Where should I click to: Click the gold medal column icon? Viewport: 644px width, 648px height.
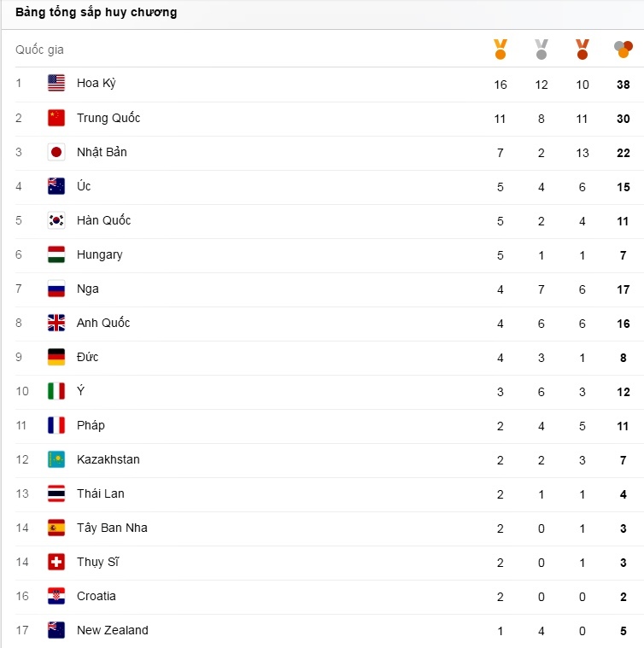tap(501, 50)
